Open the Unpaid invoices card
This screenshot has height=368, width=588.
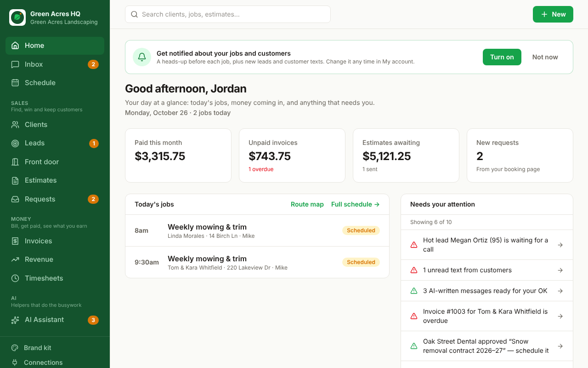pos(292,155)
